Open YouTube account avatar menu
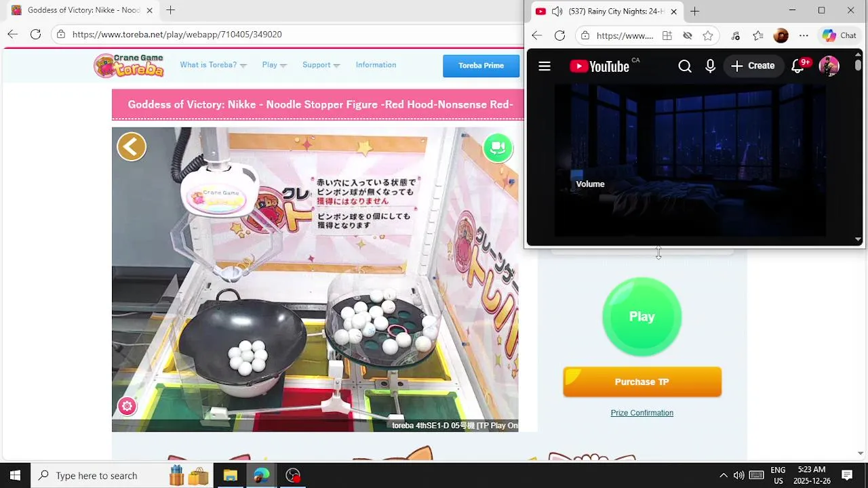The width and height of the screenshot is (868, 488). pos(829,66)
